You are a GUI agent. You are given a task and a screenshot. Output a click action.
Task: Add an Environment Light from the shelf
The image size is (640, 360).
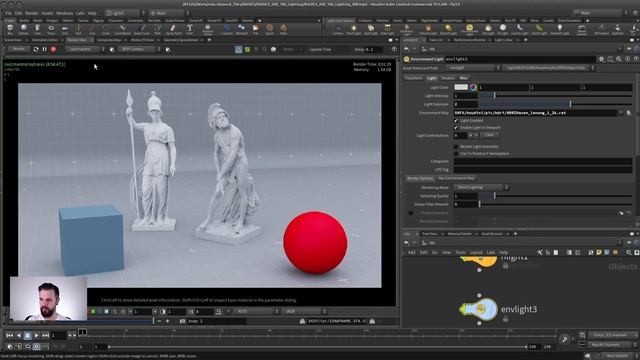pyautogui.click(x=469, y=29)
